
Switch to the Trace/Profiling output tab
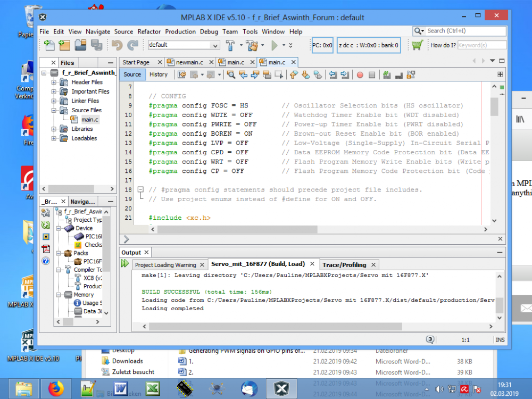[345, 264]
